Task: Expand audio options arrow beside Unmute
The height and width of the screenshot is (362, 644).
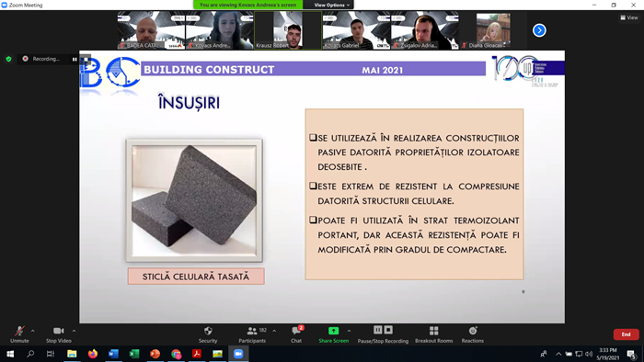Action: [x=33, y=331]
